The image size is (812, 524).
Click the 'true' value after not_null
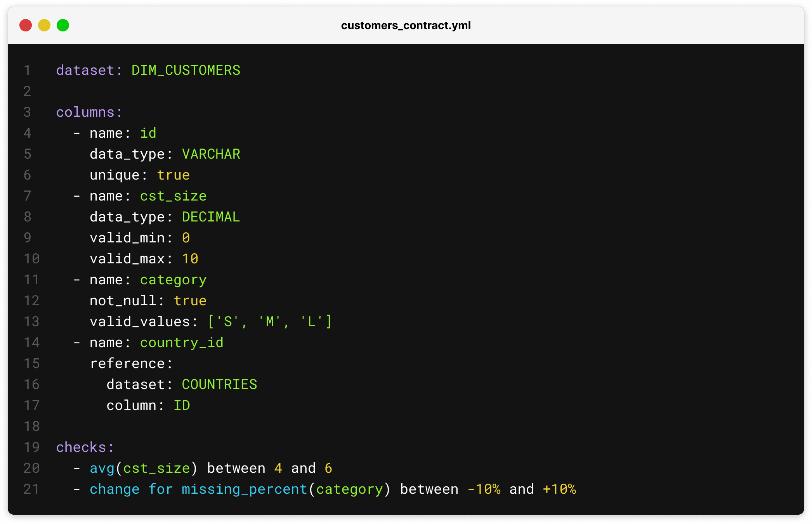pyautogui.click(x=190, y=301)
